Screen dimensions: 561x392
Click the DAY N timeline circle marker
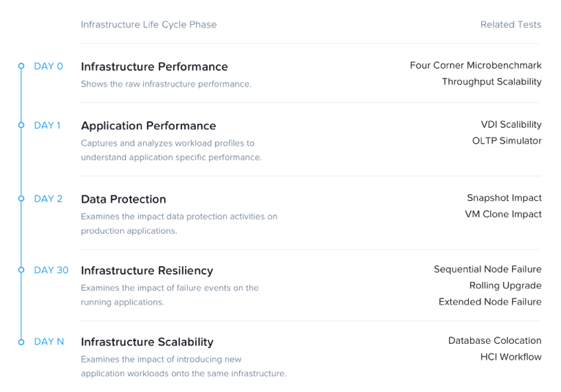tap(21, 342)
